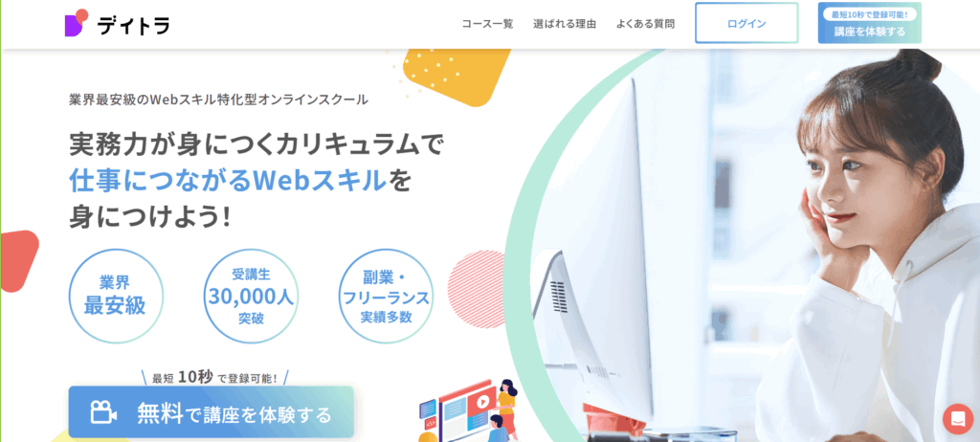This screenshot has height=442, width=980.
Task: Click the 副業・フリーランス実績多数 circle badge
Action: pos(386,296)
